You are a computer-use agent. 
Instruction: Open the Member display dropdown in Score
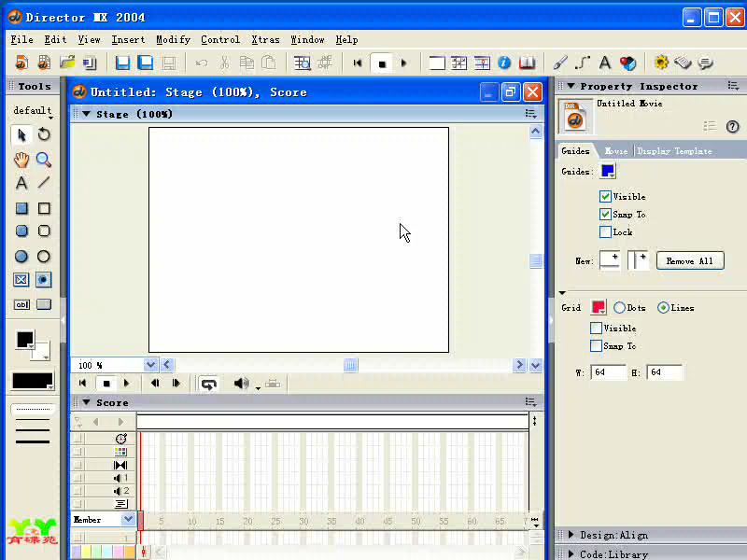tap(128, 520)
